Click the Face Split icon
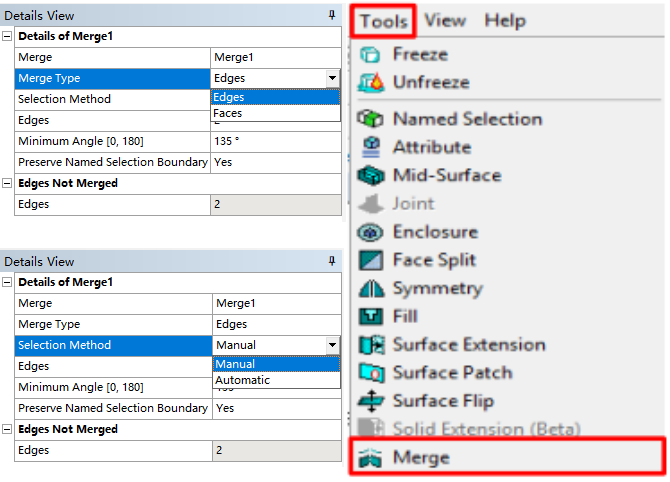Screen dimensions: 670x482 click(371, 260)
